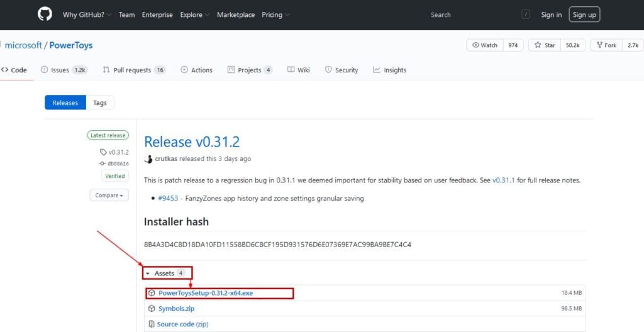Switch to the Pull requests tab
Image resolution: width=644 pixels, height=332 pixels.
[134, 70]
